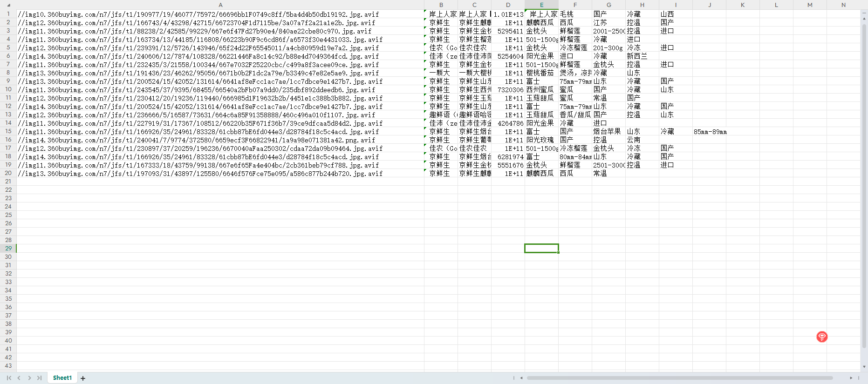
Task: Switch to the Sheet1 tab
Action: (62, 378)
